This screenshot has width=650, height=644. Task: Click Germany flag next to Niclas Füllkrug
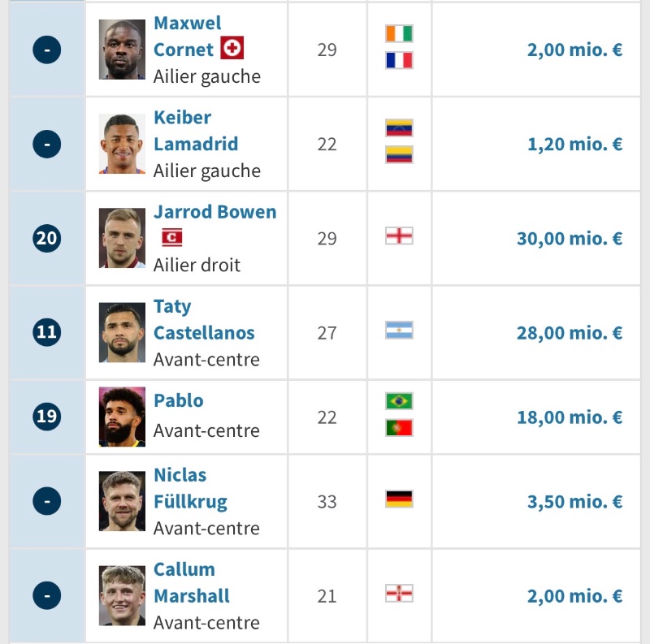pyautogui.click(x=399, y=499)
